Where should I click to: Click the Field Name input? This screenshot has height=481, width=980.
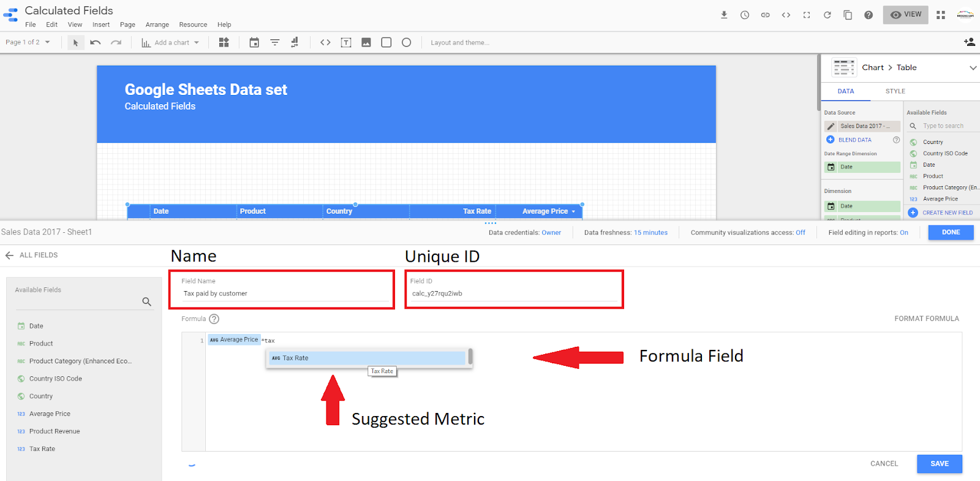[285, 294]
